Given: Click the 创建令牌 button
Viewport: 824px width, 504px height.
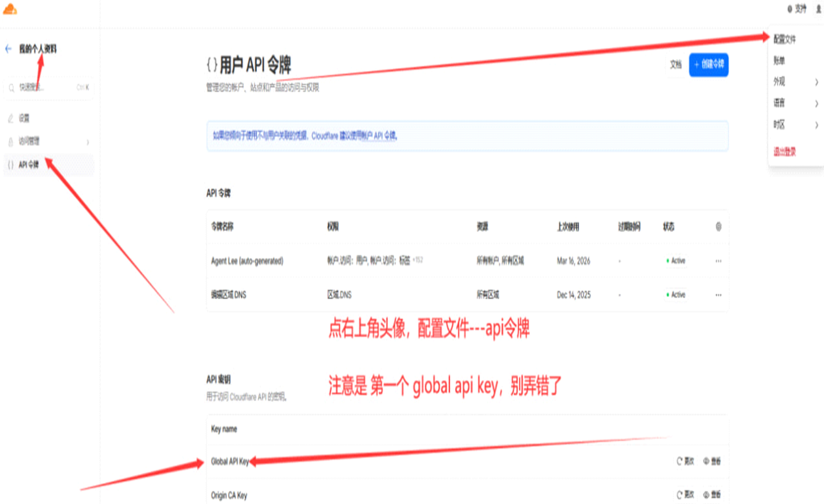Looking at the screenshot, I should [708, 65].
